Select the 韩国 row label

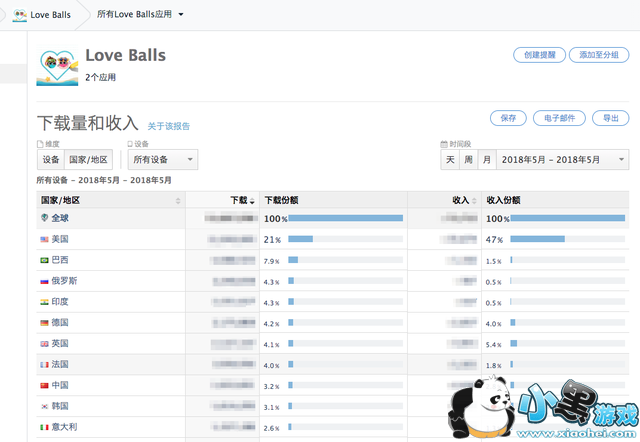pos(60,406)
